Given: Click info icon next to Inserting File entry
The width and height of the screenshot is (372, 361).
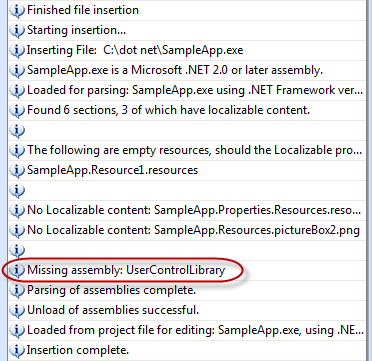Looking at the screenshot, I should pyautogui.click(x=17, y=51).
